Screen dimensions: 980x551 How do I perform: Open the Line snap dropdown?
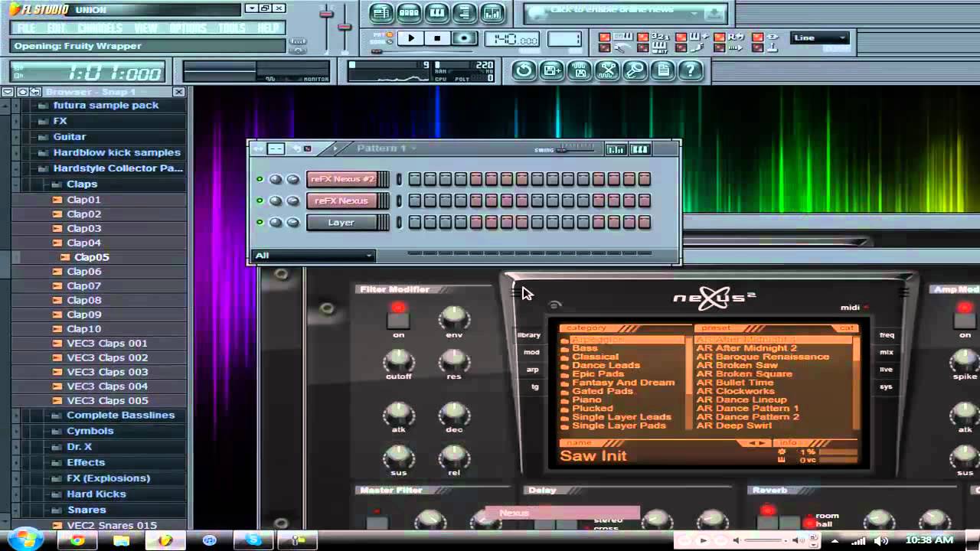click(x=820, y=37)
